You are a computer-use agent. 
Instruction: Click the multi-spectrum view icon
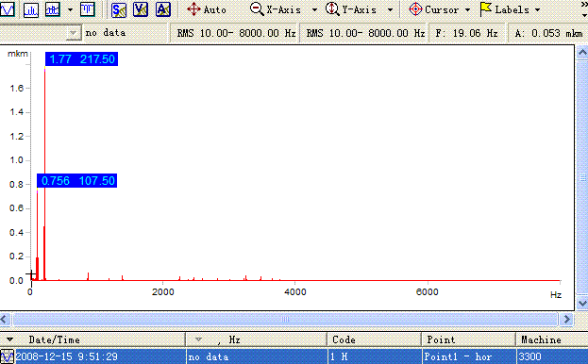53,9
